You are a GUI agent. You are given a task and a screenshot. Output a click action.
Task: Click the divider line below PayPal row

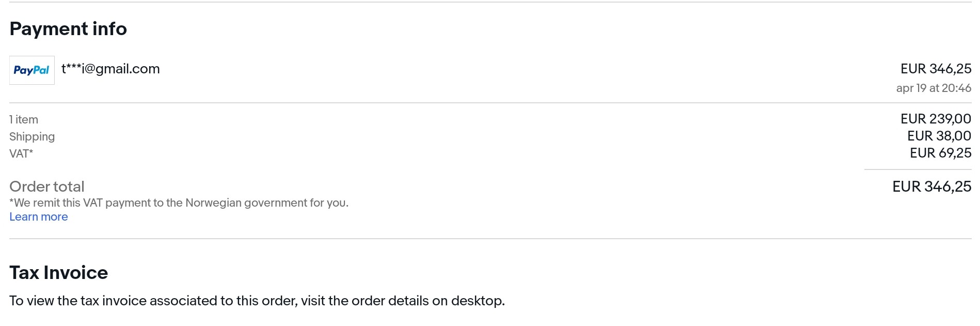[x=490, y=103]
